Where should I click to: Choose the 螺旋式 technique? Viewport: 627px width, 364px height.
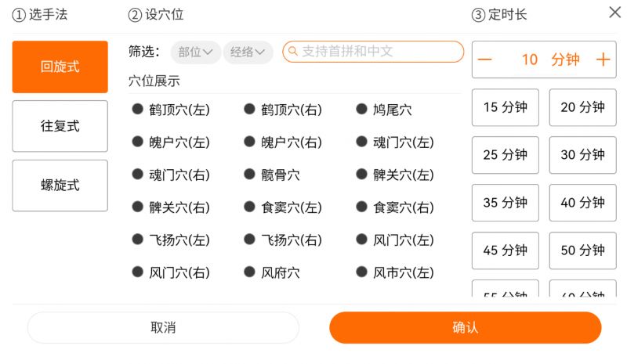[60, 186]
